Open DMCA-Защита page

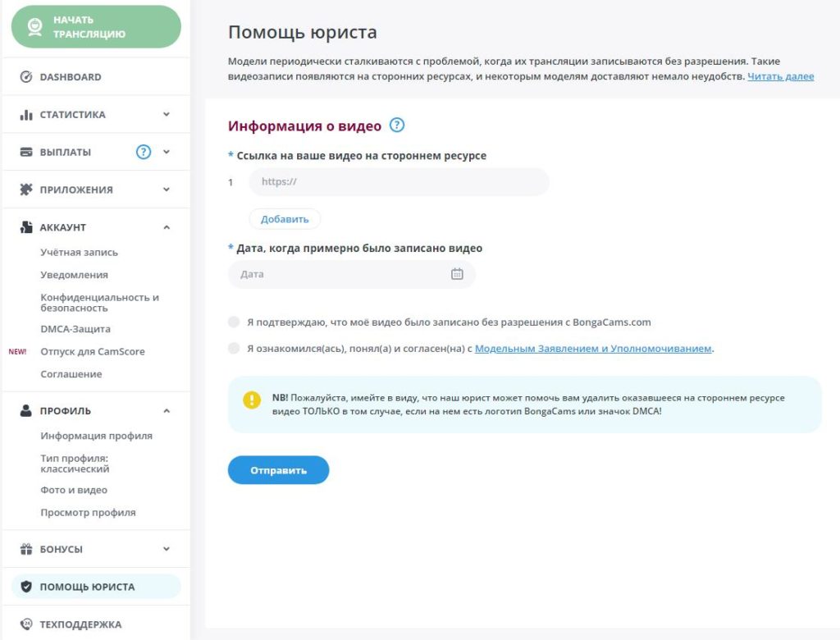(x=75, y=328)
